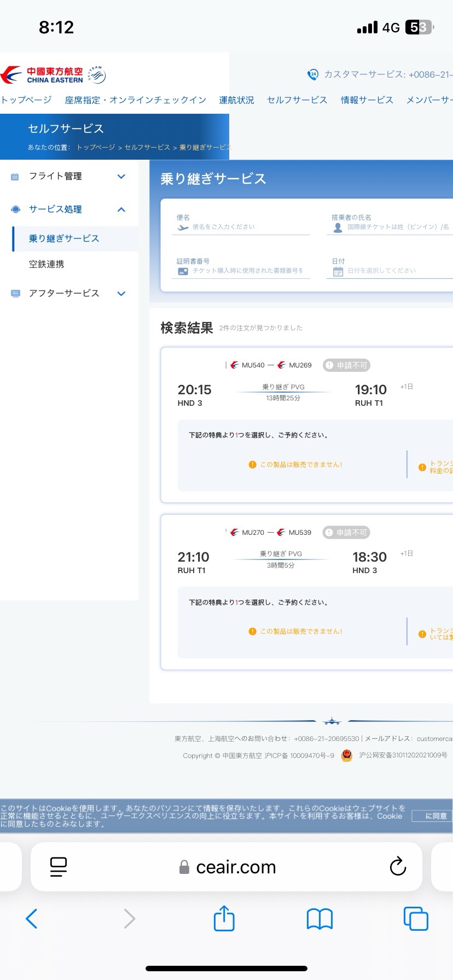Tap the China Eastern logo
This screenshot has height=980, width=453.
tap(43, 75)
